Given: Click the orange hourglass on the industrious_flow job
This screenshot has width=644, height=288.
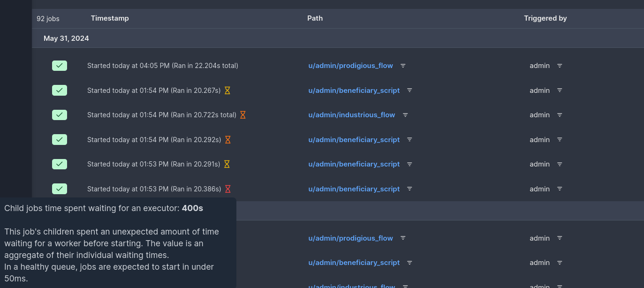Looking at the screenshot, I should 243,115.
